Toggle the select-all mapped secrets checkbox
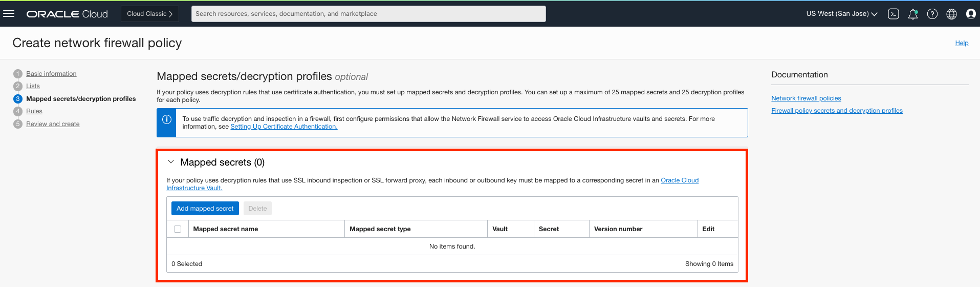This screenshot has height=287, width=980. point(178,229)
